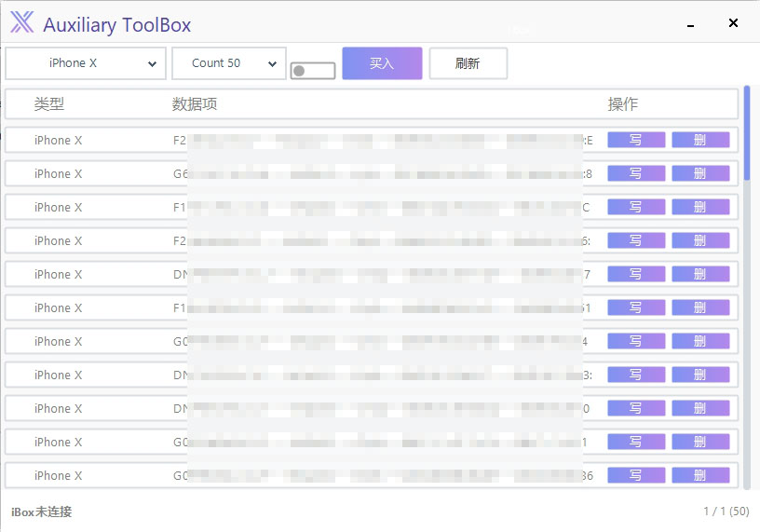Open the Count 50 dropdown
760x532 pixels.
pos(229,63)
